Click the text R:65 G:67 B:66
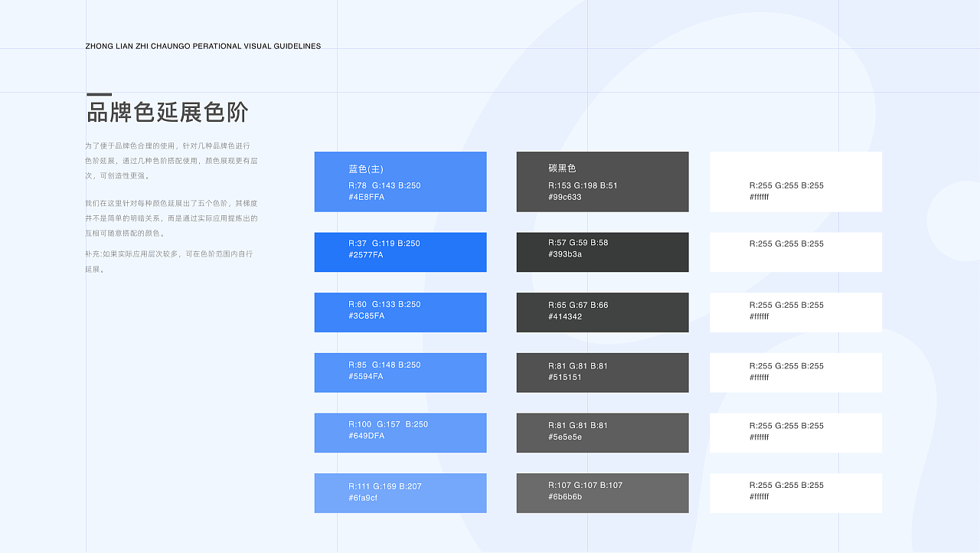The image size is (980, 553). [x=578, y=305]
